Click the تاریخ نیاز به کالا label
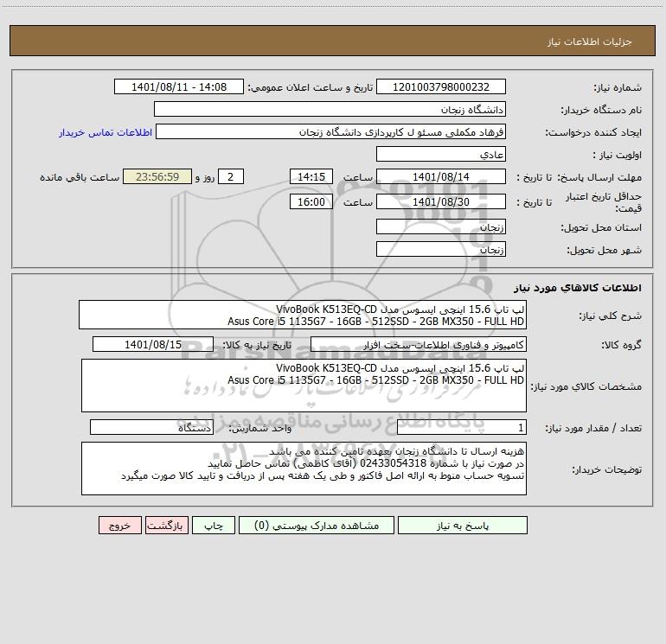The width and height of the screenshot is (666, 644). tap(258, 345)
